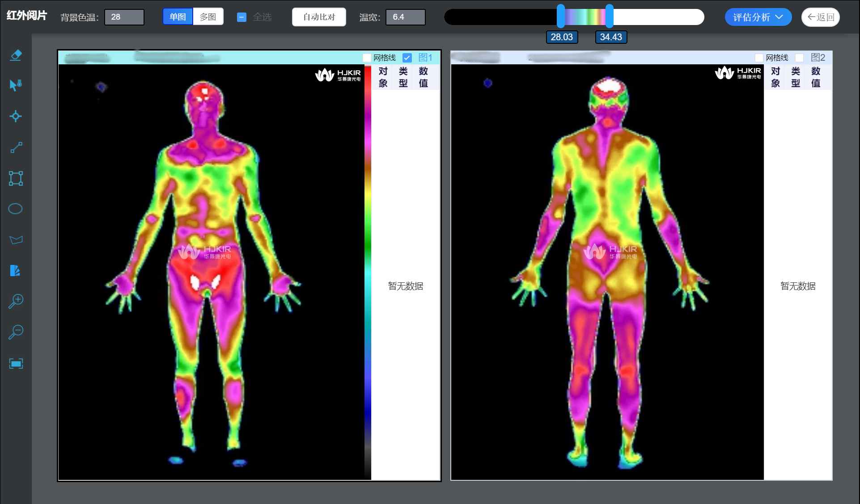This screenshot has width=860, height=504.
Task: Select the point measurement crosshair tool
Action: click(x=16, y=116)
